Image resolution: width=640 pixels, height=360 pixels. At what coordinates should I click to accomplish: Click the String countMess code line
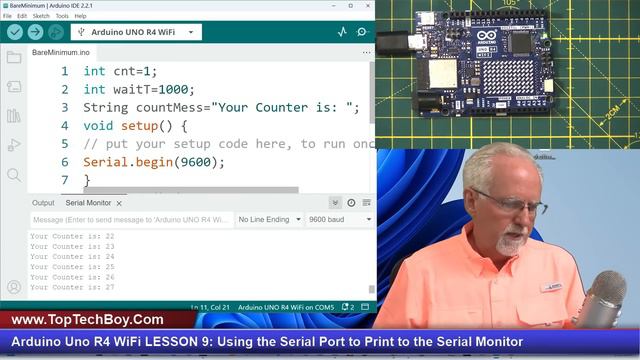pos(221,107)
